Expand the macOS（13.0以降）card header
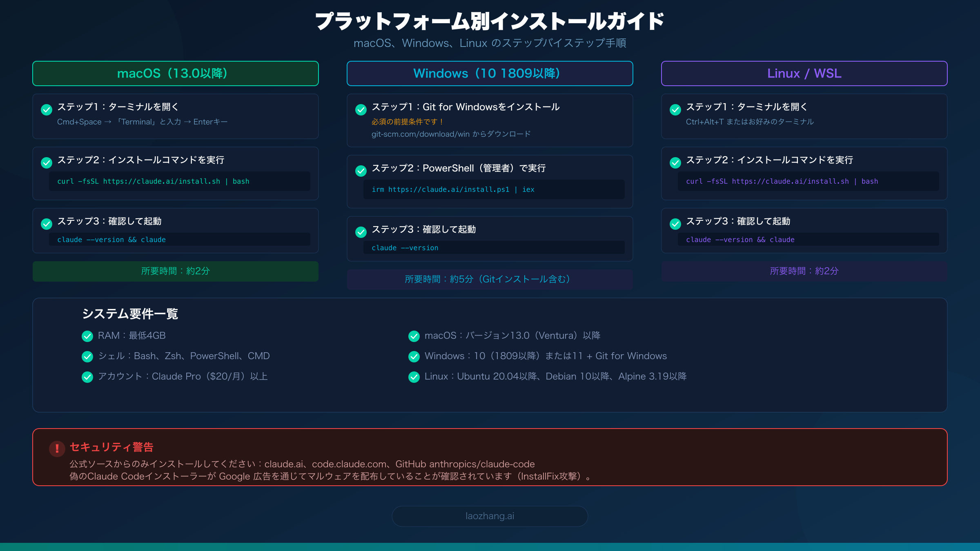 click(x=175, y=73)
